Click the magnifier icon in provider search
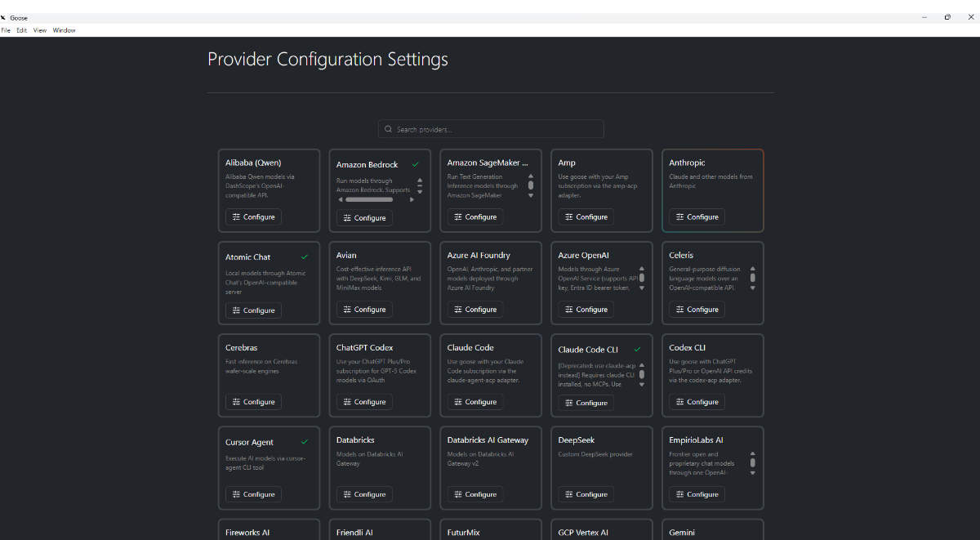This screenshot has height=540, width=980. point(389,129)
